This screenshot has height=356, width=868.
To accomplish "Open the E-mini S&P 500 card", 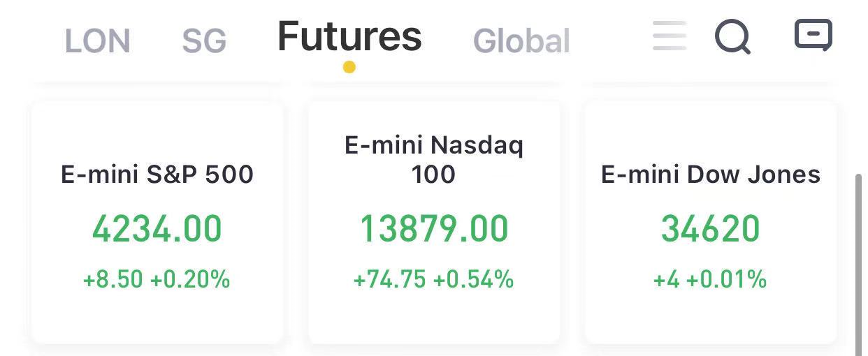I will click(x=157, y=222).
